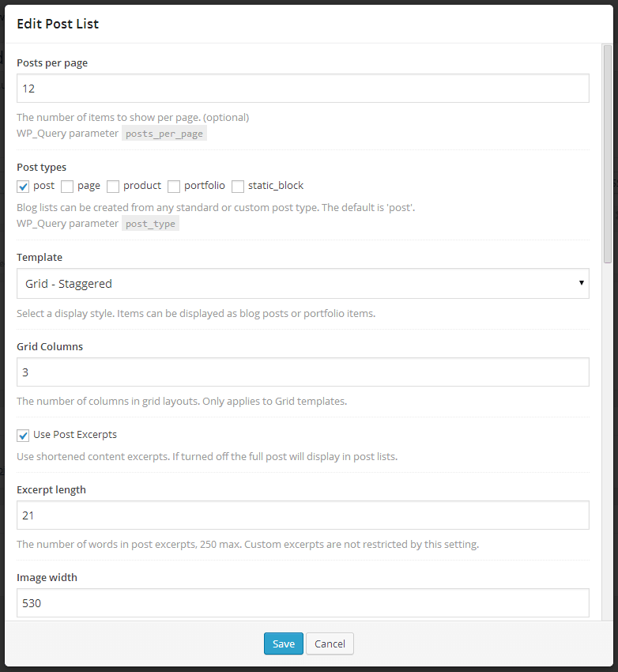Click the Posts per page input field
The image size is (618, 672).
303,88
